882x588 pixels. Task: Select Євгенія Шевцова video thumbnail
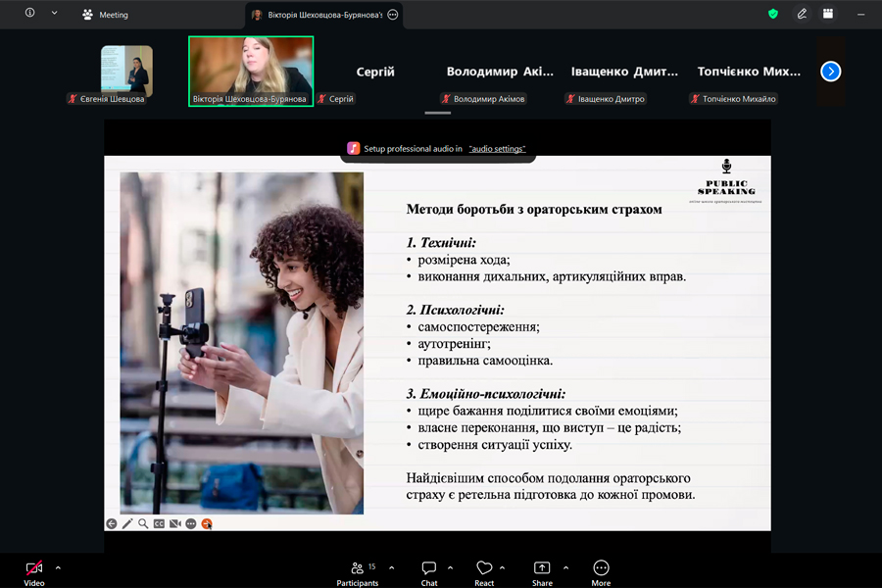pos(126,71)
